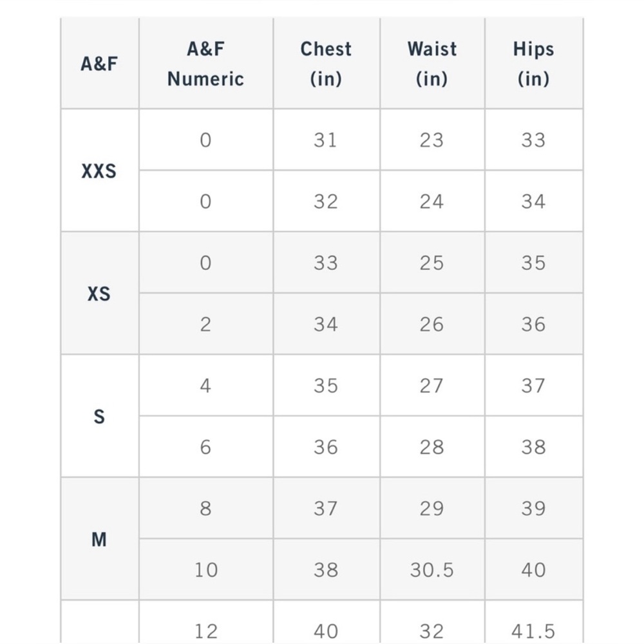The height and width of the screenshot is (644, 644).
Task: Select numeric size 6 cell
Action: pyautogui.click(x=205, y=447)
